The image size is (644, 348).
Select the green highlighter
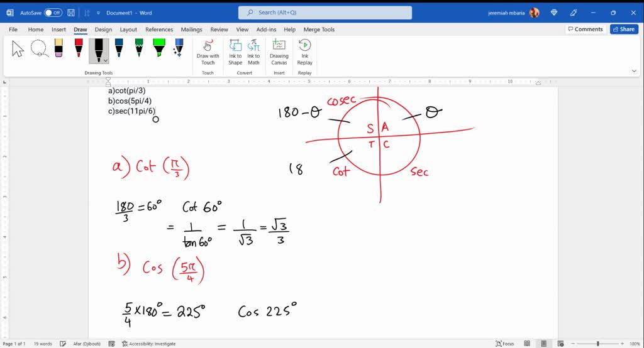coord(159,48)
